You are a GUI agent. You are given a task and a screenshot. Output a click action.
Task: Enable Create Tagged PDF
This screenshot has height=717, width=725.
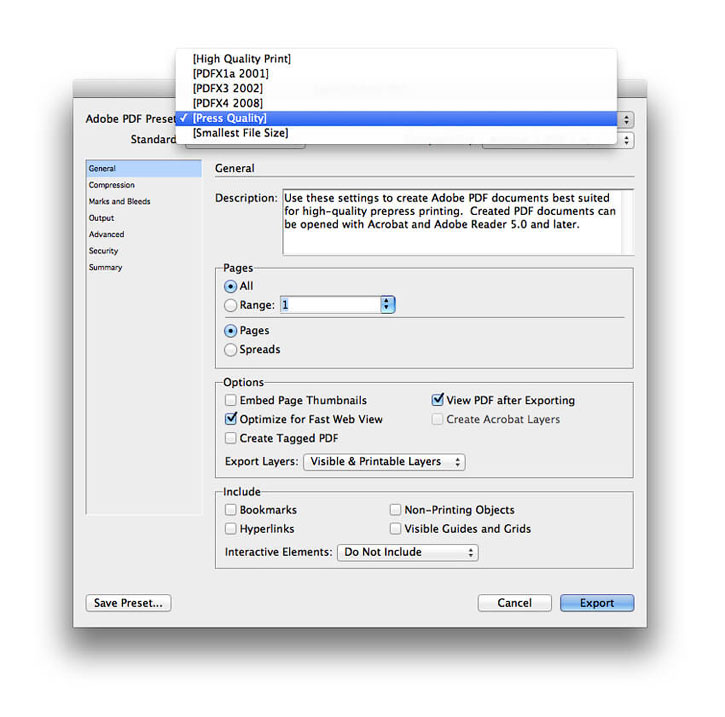[230, 438]
